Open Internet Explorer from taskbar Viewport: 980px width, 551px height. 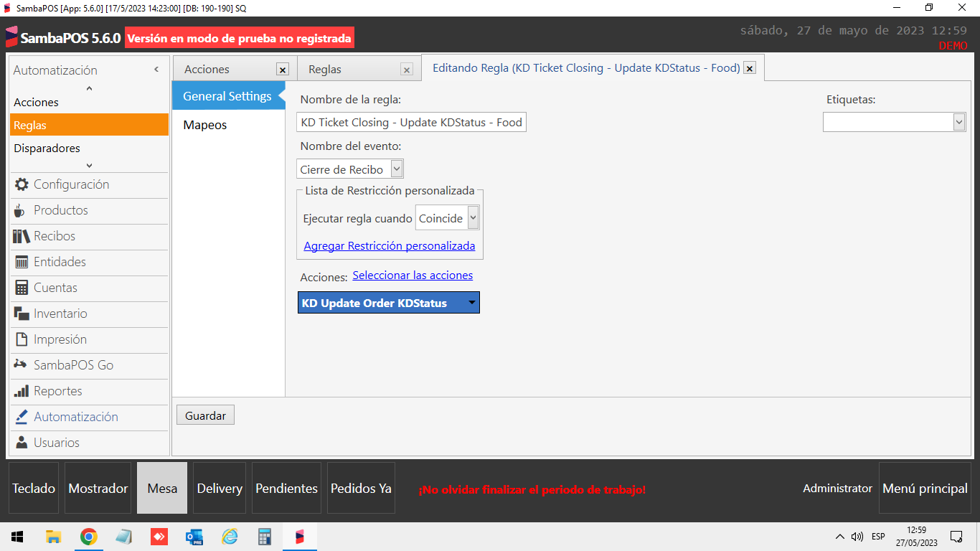pos(230,537)
